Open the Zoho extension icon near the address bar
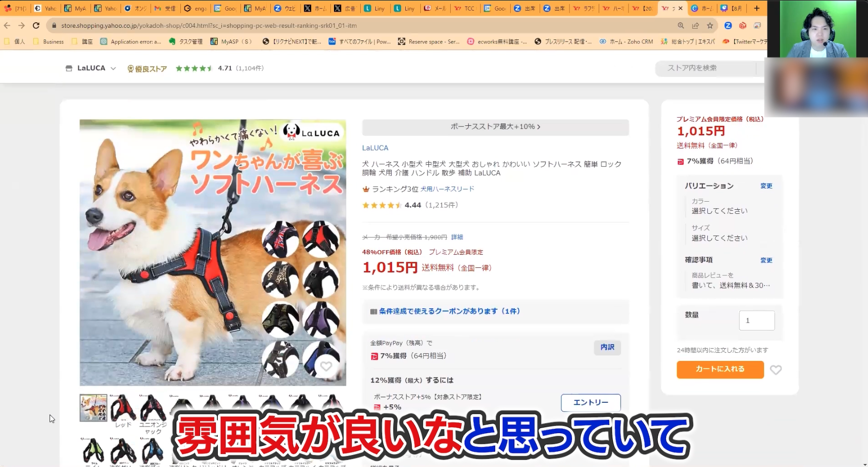The width and height of the screenshot is (868, 467). click(728, 25)
